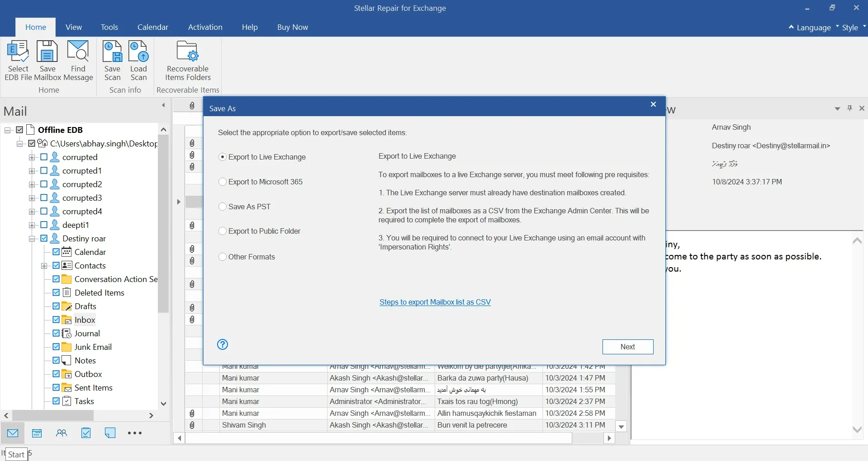The image size is (868, 461).
Task: Click Start button at bottom left
Action: click(x=16, y=455)
